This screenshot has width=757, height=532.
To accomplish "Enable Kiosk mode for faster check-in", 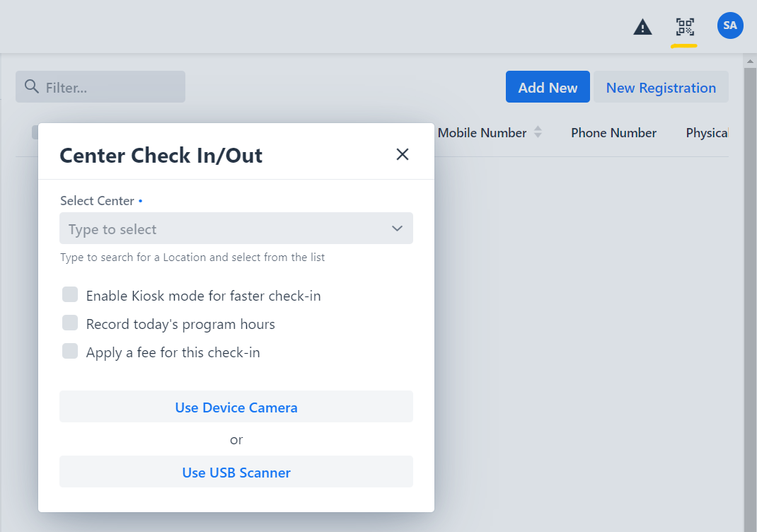I will [70, 295].
